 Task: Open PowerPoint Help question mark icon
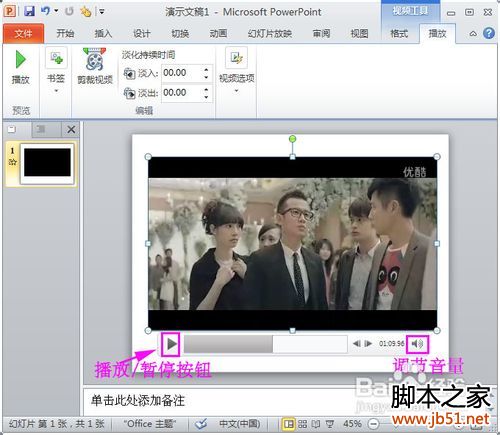pos(489,33)
